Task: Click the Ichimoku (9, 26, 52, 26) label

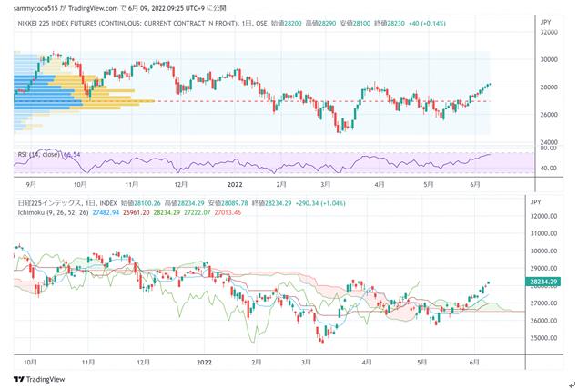Action: pyautogui.click(x=54, y=212)
